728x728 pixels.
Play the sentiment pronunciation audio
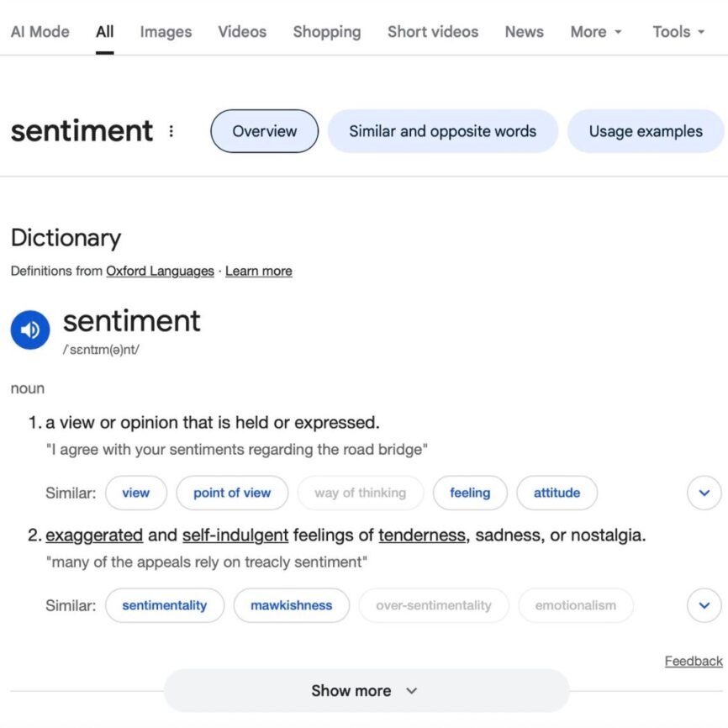(30, 330)
